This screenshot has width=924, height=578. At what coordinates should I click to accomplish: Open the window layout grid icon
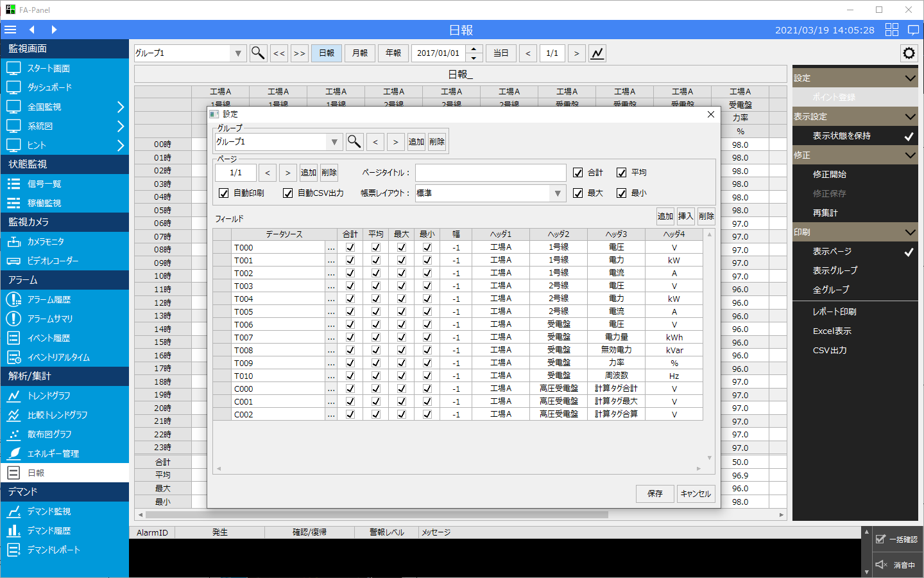coord(892,30)
